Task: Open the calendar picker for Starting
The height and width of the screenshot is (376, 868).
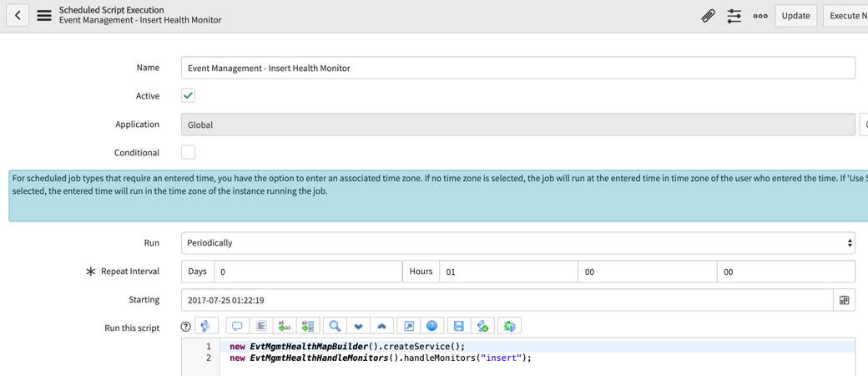Action: click(x=844, y=300)
